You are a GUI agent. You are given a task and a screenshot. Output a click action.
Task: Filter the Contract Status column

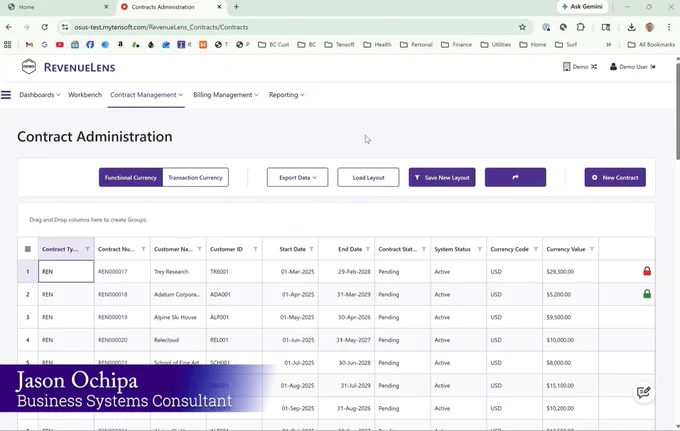pos(424,249)
